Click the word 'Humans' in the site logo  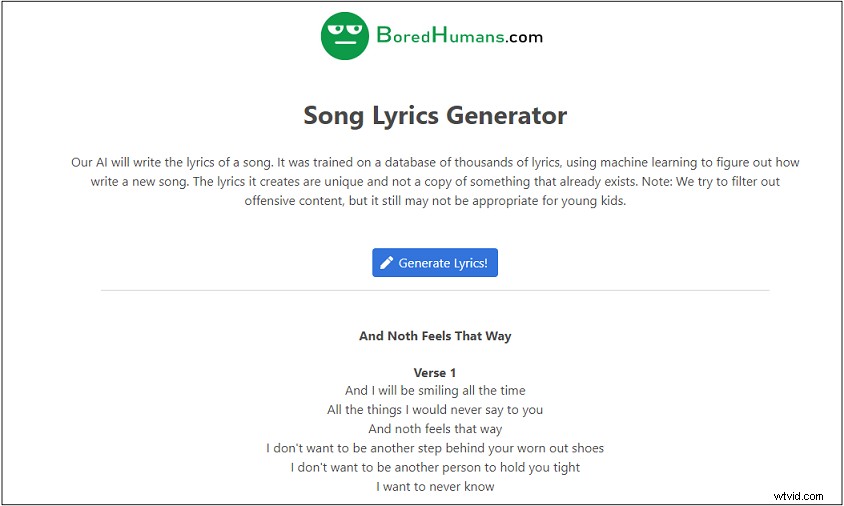(468, 36)
